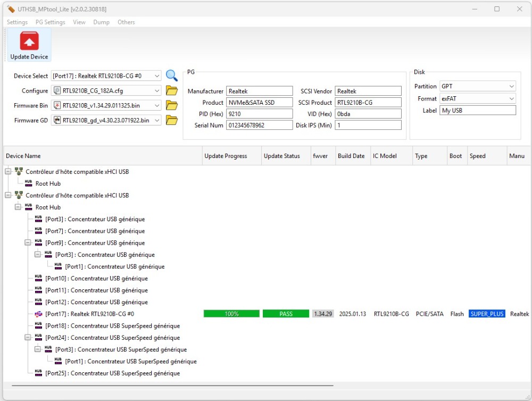Click the red Update Device icon
This screenshot has width=532, height=401.
coord(29,41)
